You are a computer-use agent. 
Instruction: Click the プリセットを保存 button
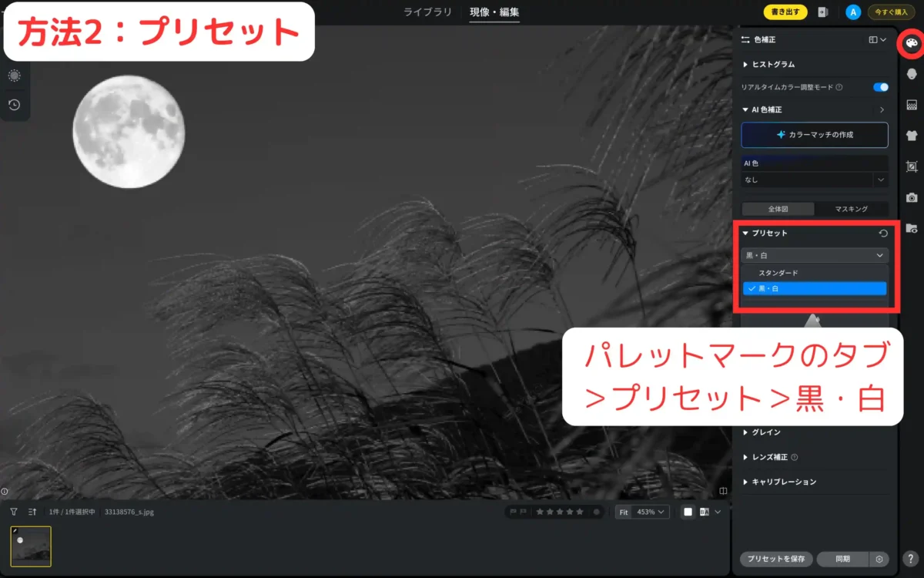[x=777, y=560]
